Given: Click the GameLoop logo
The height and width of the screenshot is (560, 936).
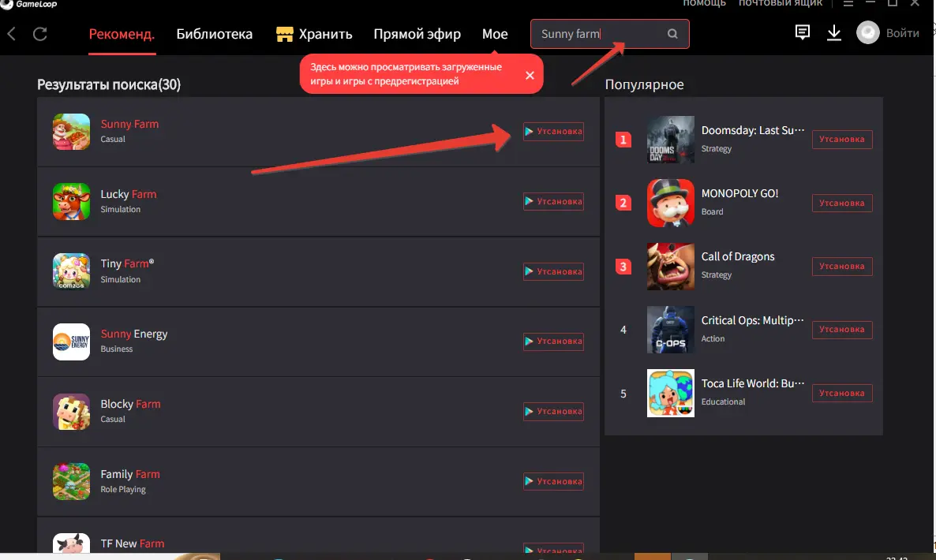Looking at the screenshot, I should click(29, 4).
